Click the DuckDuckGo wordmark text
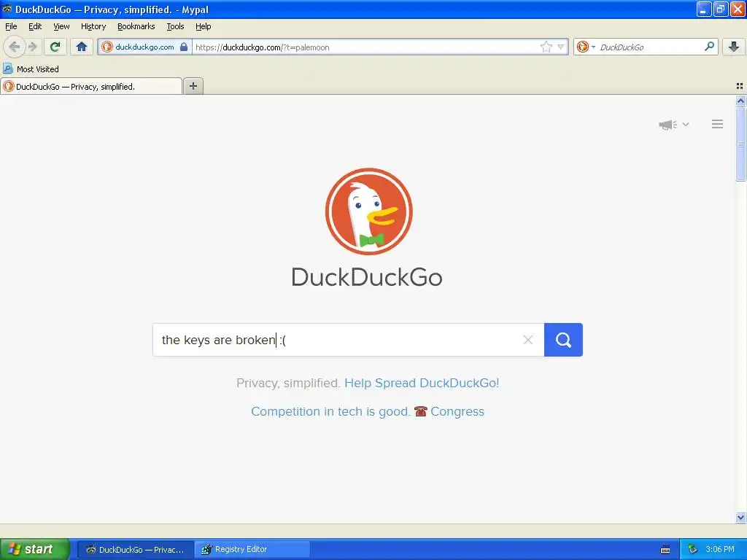Viewport: 747px width, 560px height. click(367, 276)
